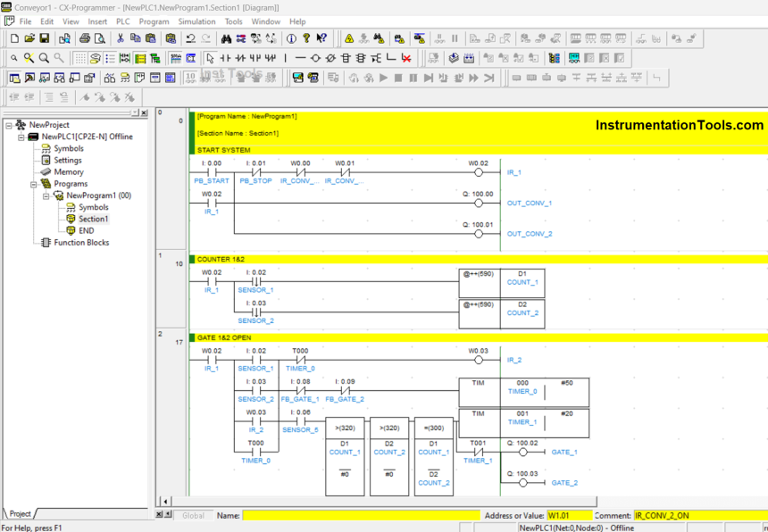Click the Cut scissors icon
Screen dimensions: 768x532
pos(121,38)
